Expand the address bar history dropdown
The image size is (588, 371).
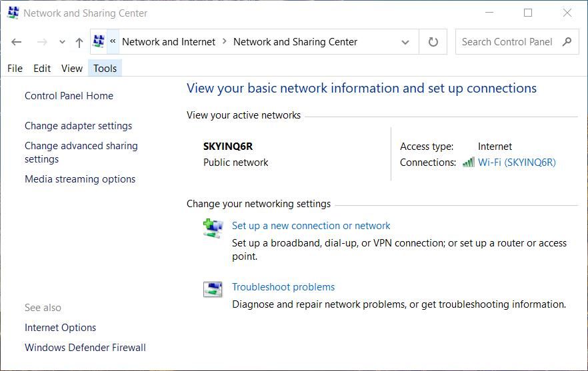(405, 42)
